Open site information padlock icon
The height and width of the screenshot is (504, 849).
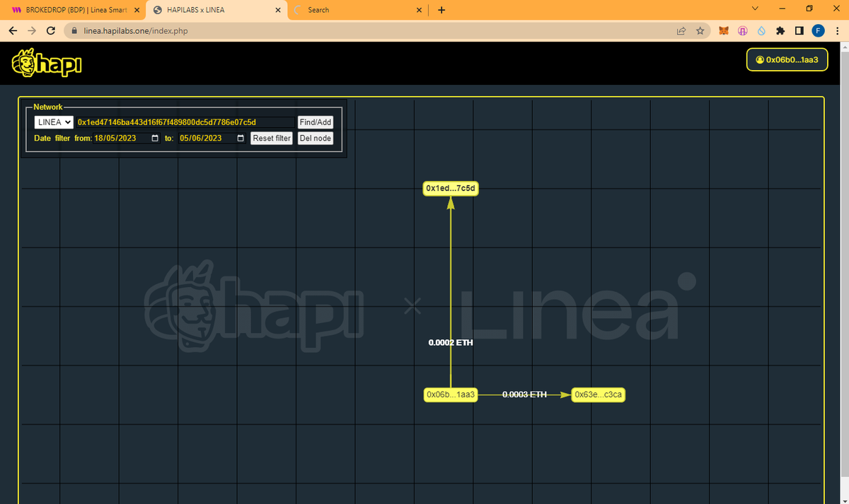(74, 31)
